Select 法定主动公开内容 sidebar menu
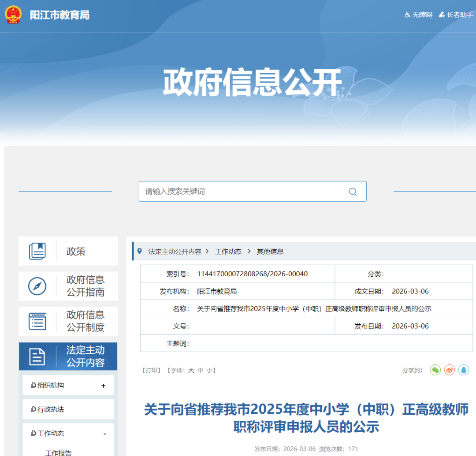The image size is (476, 456). (68, 356)
